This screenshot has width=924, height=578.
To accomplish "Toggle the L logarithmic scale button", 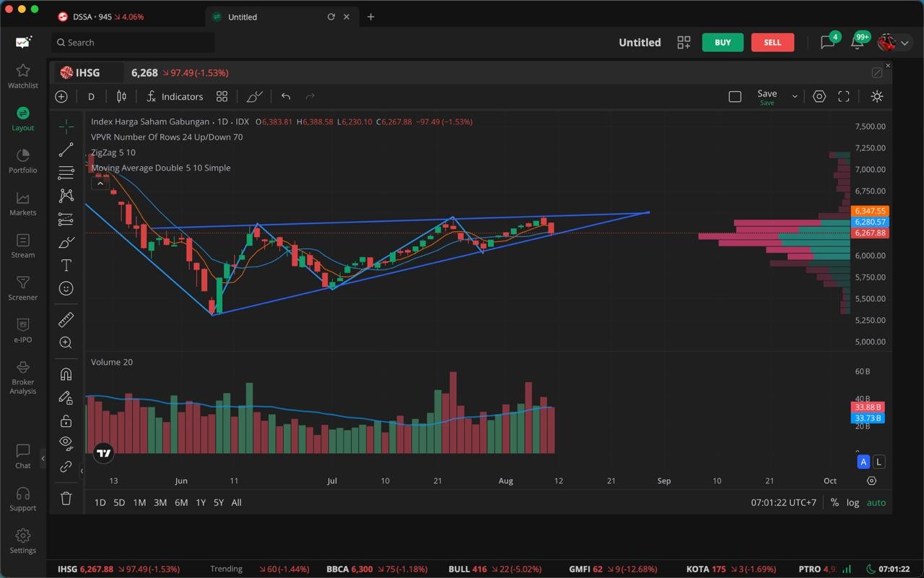I will (x=879, y=462).
